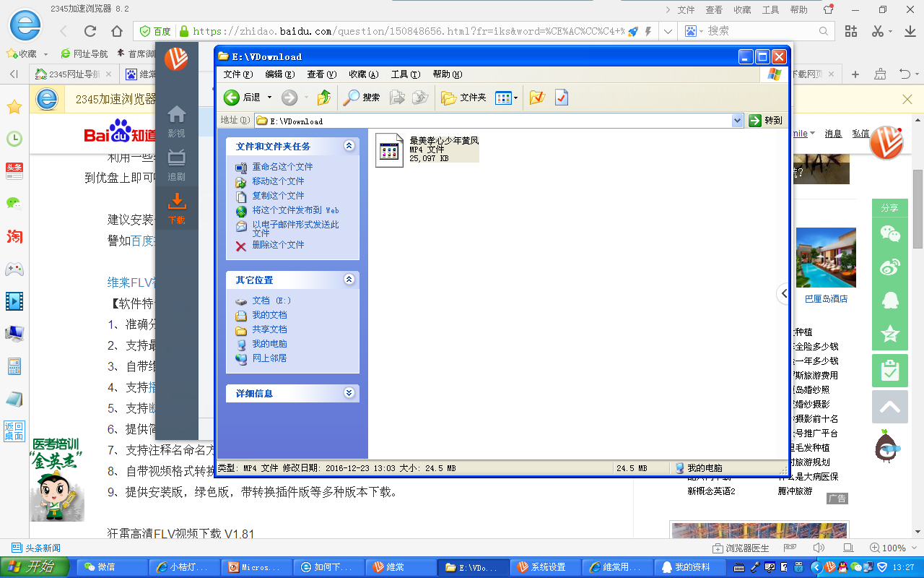Click the Go (转到) button
The height and width of the screenshot is (578, 924).
(765, 121)
